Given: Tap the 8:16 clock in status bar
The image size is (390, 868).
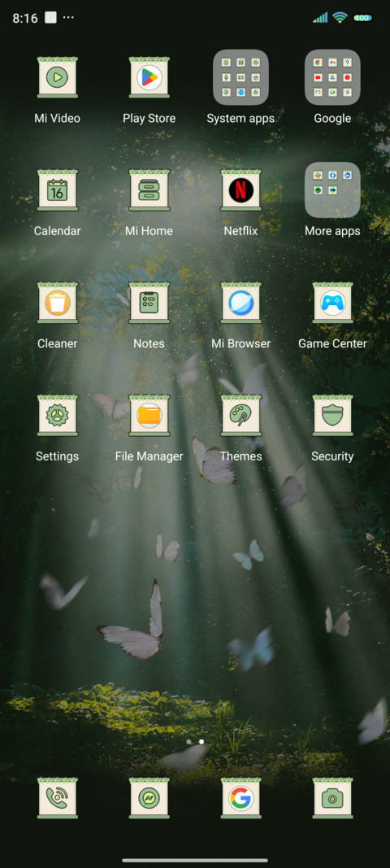Looking at the screenshot, I should tap(25, 18).
